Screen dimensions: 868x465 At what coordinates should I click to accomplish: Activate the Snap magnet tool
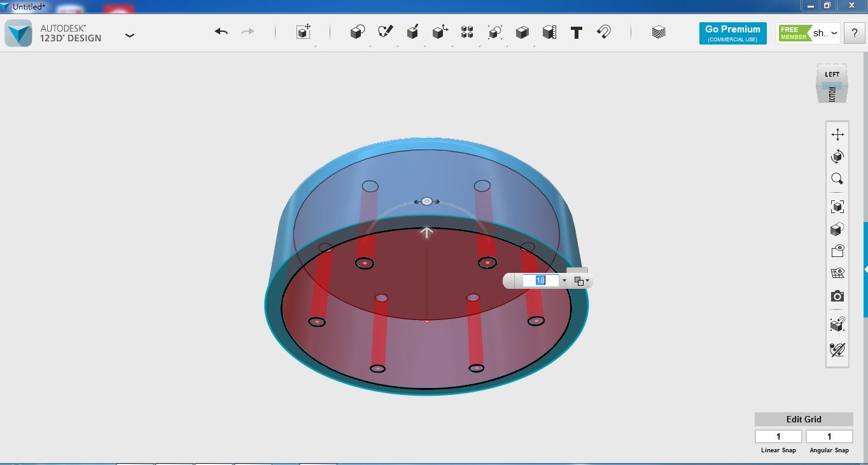pos(604,32)
